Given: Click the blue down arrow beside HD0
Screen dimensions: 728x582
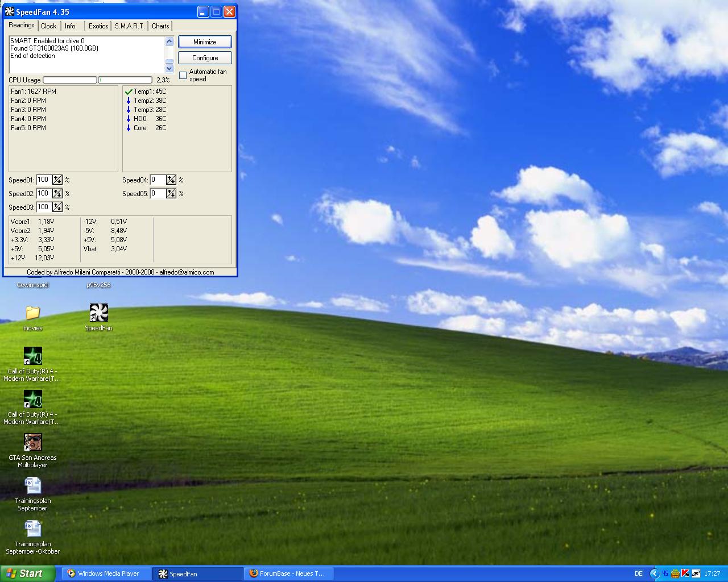Looking at the screenshot, I should point(129,119).
